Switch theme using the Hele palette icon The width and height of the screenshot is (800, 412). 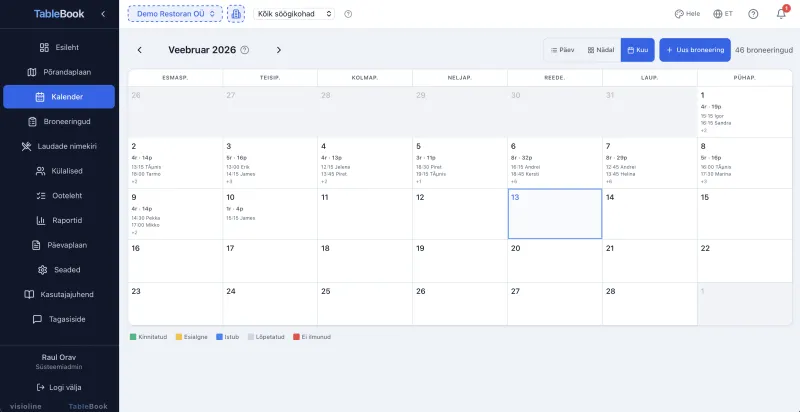click(x=687, y=14)
